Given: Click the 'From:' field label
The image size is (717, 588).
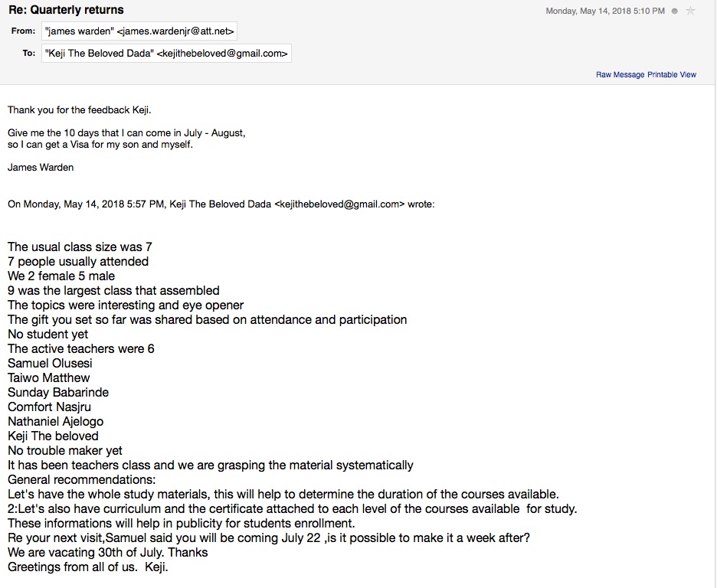Looking at the screenshot, I should [24, 31].
